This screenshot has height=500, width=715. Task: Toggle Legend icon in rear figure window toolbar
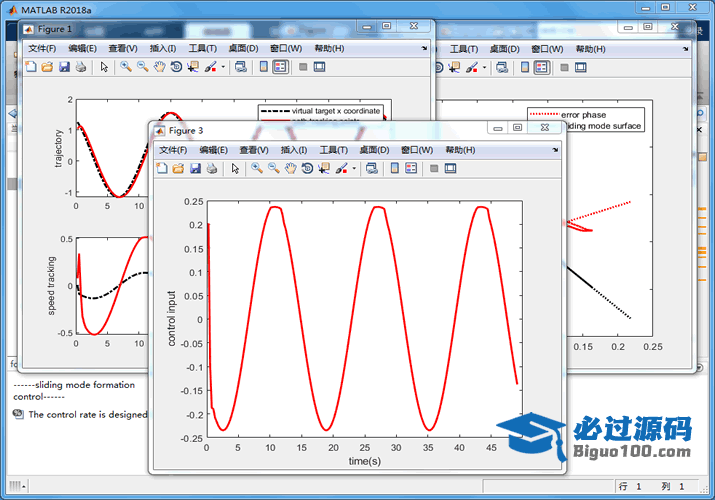542,67
